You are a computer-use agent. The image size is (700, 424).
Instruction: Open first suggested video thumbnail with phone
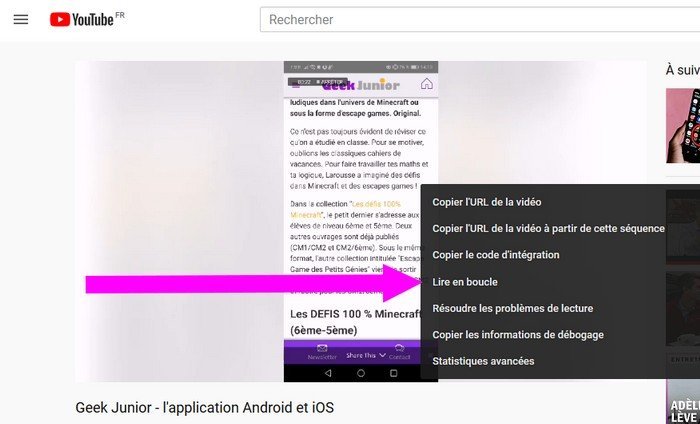tap(683, 125)
